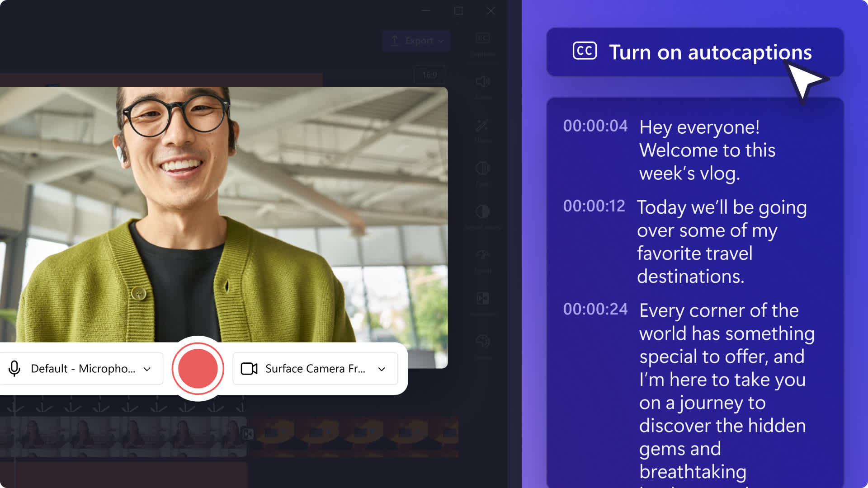Jump to the 00:00:12 caption timestamp
Viewport: 868px width, 488px height.
click(594, 206)
